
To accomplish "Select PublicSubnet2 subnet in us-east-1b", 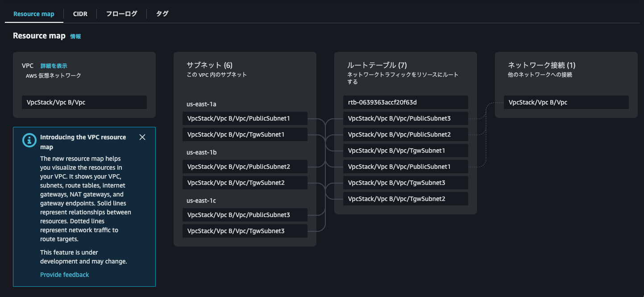I will [x=245, y=166].
